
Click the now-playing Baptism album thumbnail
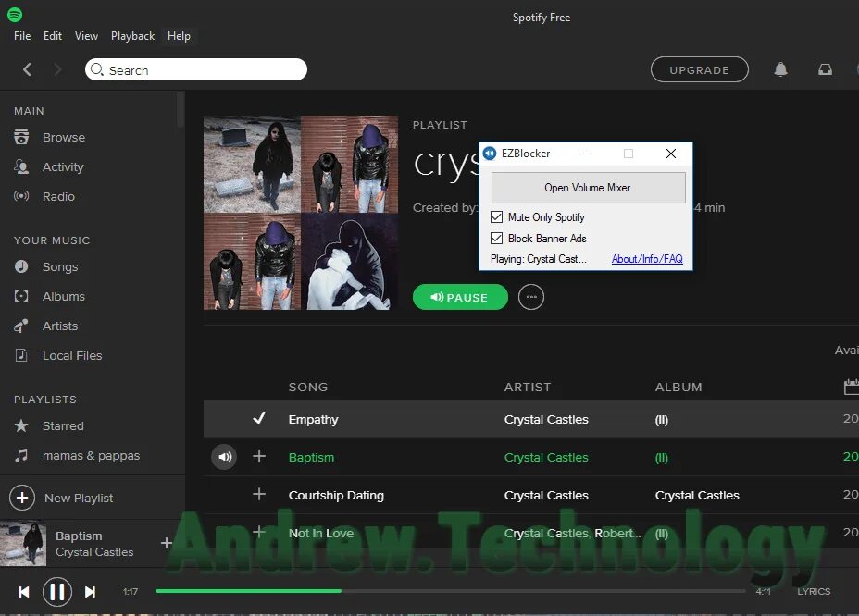(23, 543)
